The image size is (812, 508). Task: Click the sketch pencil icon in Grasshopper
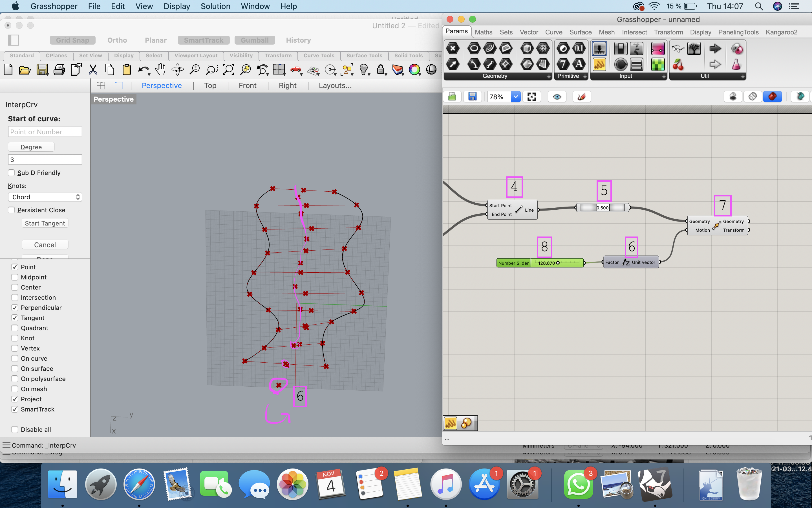(581, 97)
